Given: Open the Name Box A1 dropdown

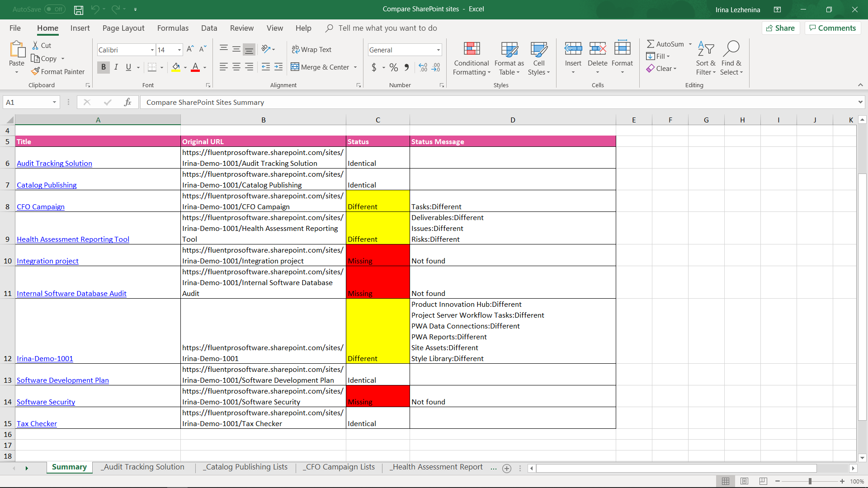Looking at the screenshot, I should [54, 102].
